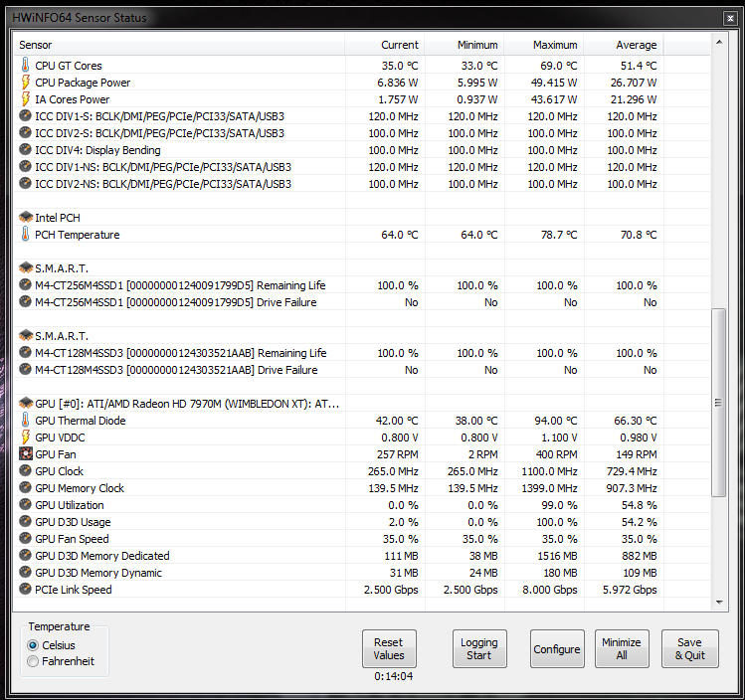Screen dimensions: 745x700
Task: Click the gauge icon beside PCIe Link Speed
Action: [x=25, y=590]
